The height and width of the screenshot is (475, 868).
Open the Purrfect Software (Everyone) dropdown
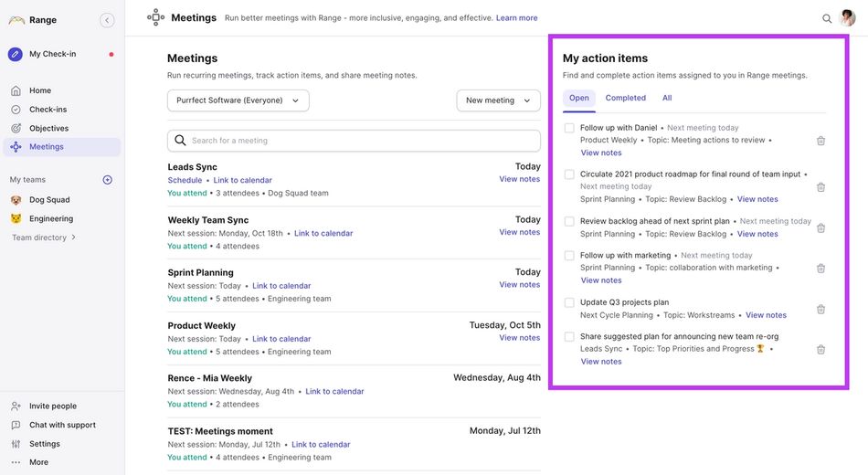[x=238, y=100]
